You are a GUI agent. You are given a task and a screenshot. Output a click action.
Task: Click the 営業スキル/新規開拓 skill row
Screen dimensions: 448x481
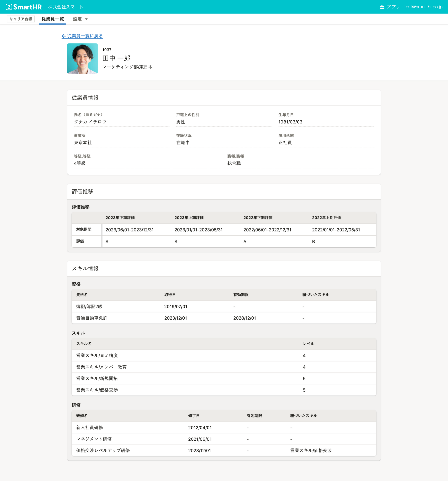(97, 378)
